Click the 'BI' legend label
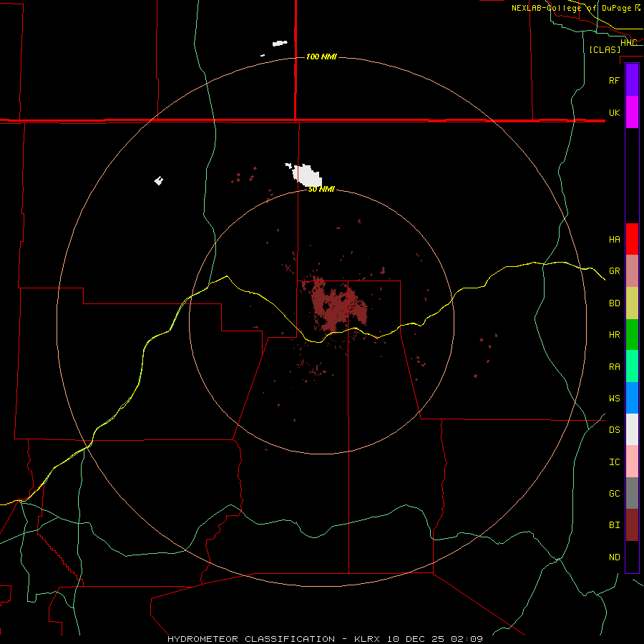Viewport: 644px width, 644px height. coord(614,525)
